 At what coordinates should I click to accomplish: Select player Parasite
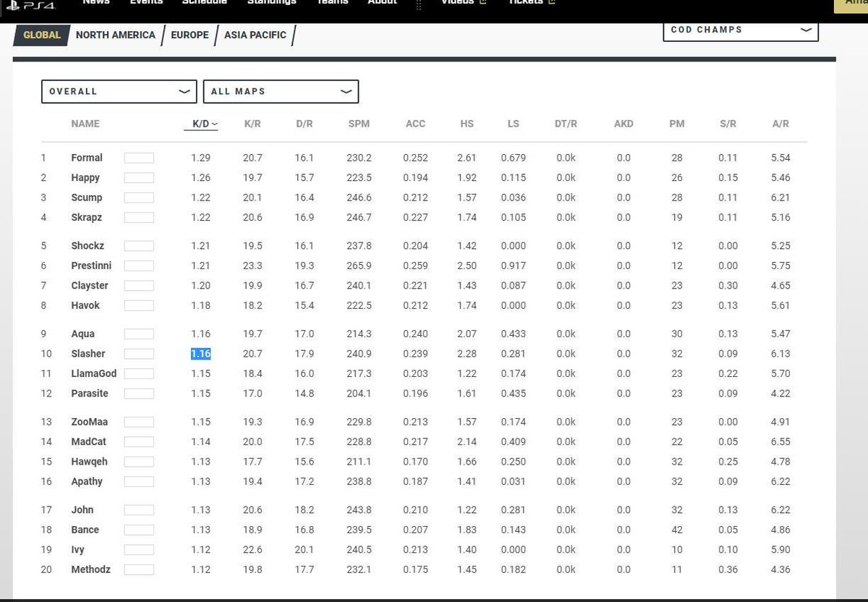click(x=90, y=394)
